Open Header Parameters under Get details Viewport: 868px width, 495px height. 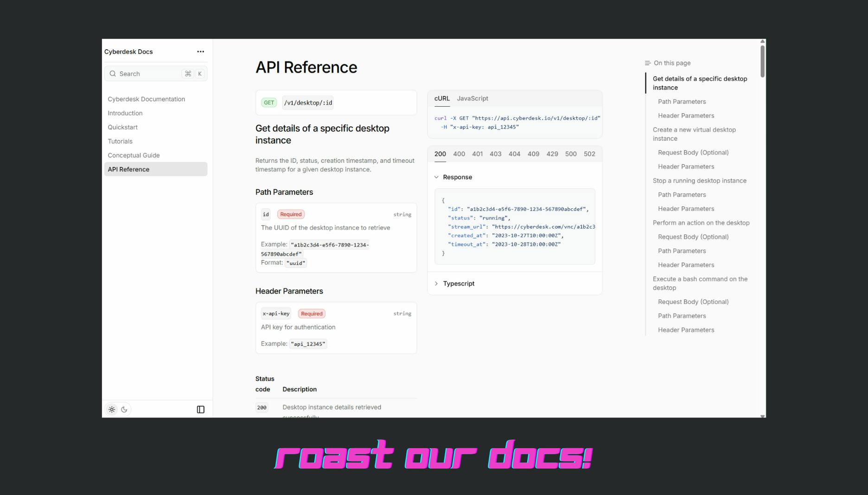tap(686, 116)
